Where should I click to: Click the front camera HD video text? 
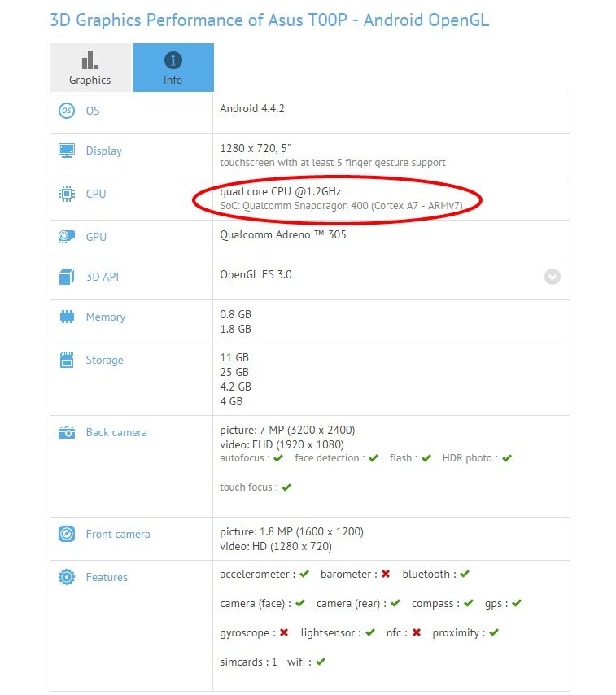[x=276, y=547]
